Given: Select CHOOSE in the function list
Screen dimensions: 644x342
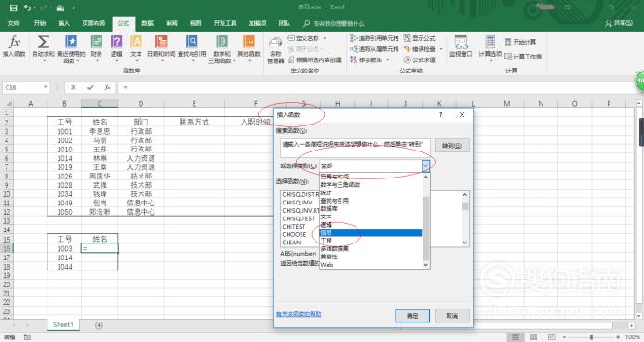Looking at the screenshot, I should [294, 234].
